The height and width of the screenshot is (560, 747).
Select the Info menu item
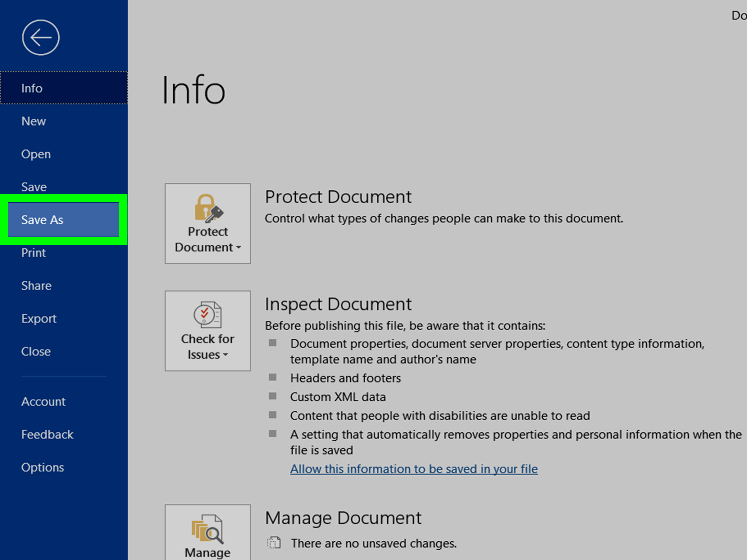(65, 88)
